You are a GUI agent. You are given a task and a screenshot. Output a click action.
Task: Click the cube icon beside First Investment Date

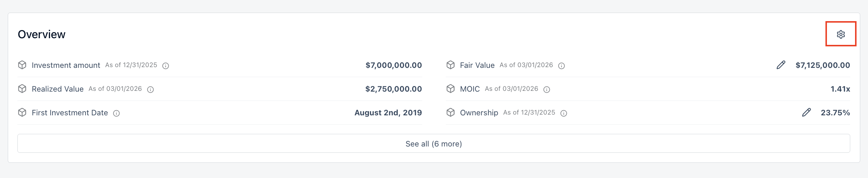click(22, 112)
